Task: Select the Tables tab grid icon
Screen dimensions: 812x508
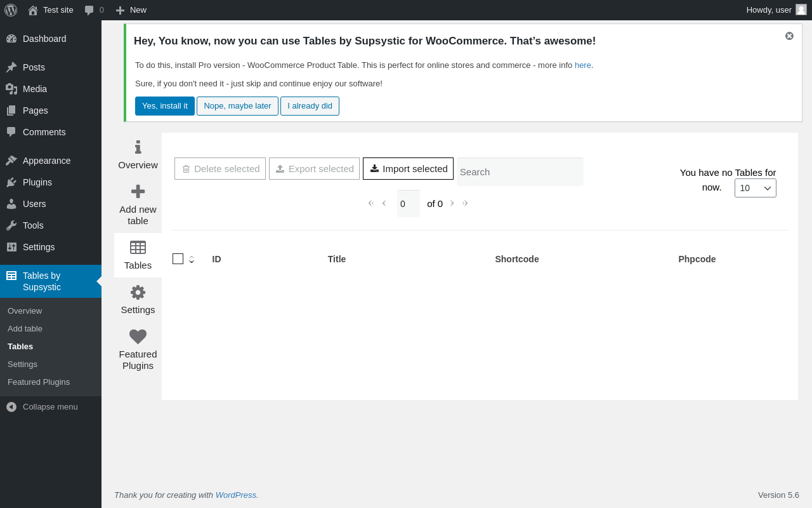Action: coord(138,247)
